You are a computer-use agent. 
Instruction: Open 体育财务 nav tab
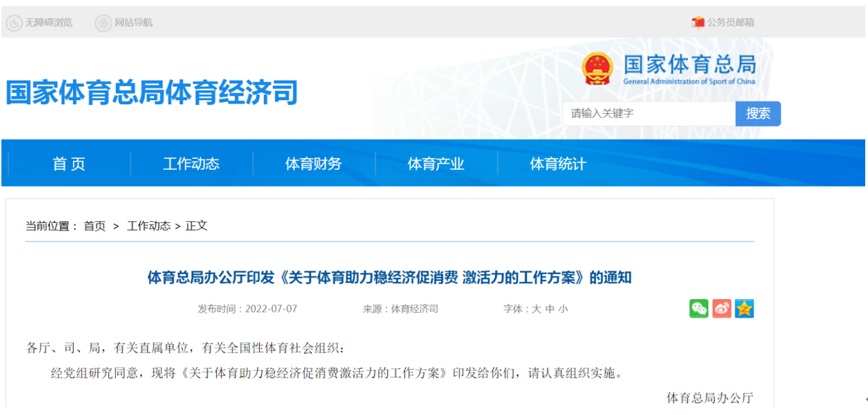(313, 164)
